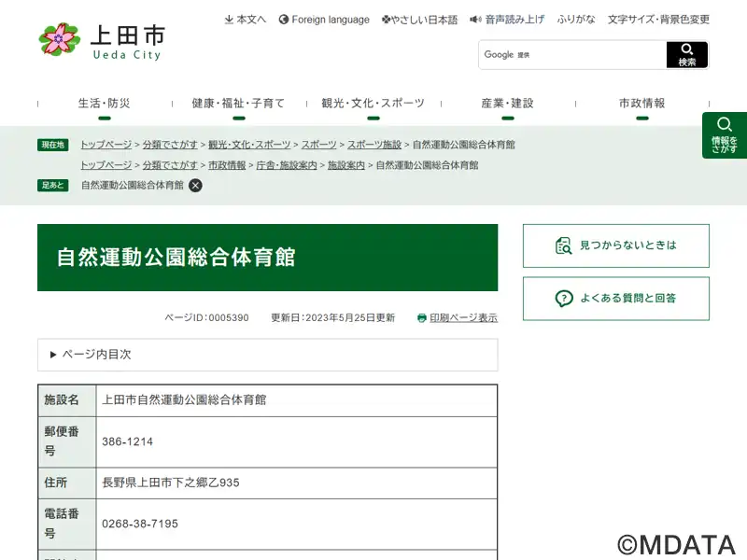
Task: Expand the 生活・防災 menu
Action: click(x=104, y=105)
